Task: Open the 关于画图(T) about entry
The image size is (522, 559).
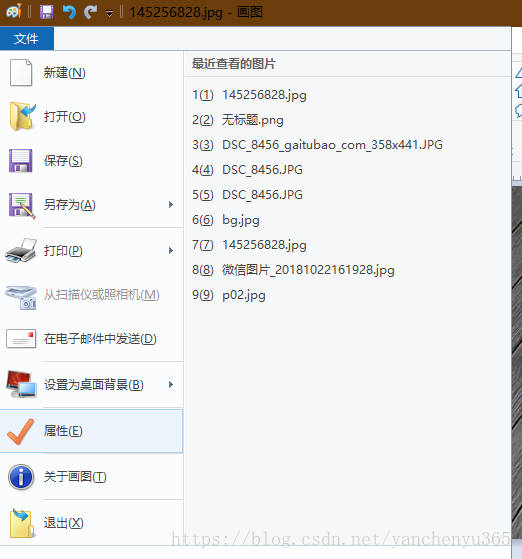Action: tap(75, 477)
